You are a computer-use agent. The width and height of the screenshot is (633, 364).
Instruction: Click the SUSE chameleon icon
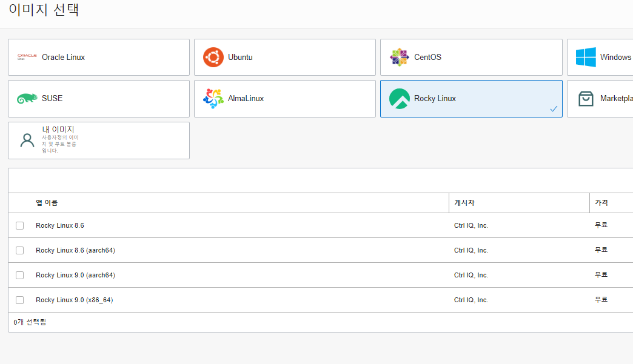point(27,98)
